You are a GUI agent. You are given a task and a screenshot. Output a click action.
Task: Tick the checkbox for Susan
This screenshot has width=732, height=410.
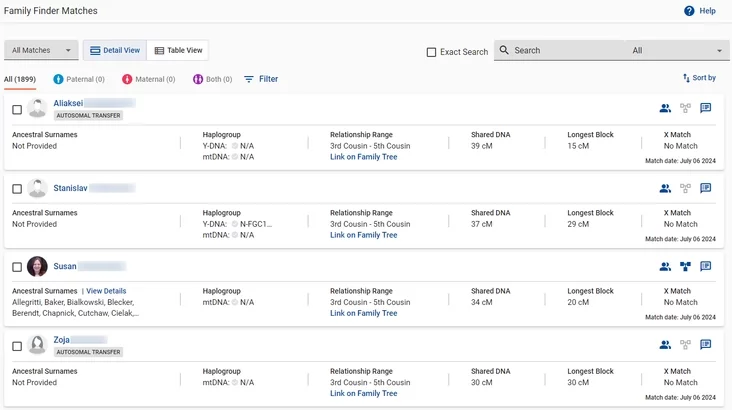(17, 267)
